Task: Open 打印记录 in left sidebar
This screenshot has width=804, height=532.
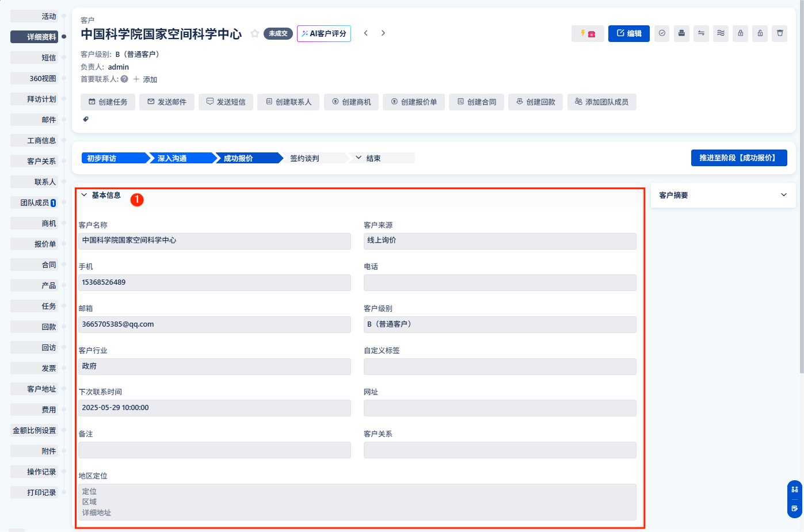Action: pos(34,492)
